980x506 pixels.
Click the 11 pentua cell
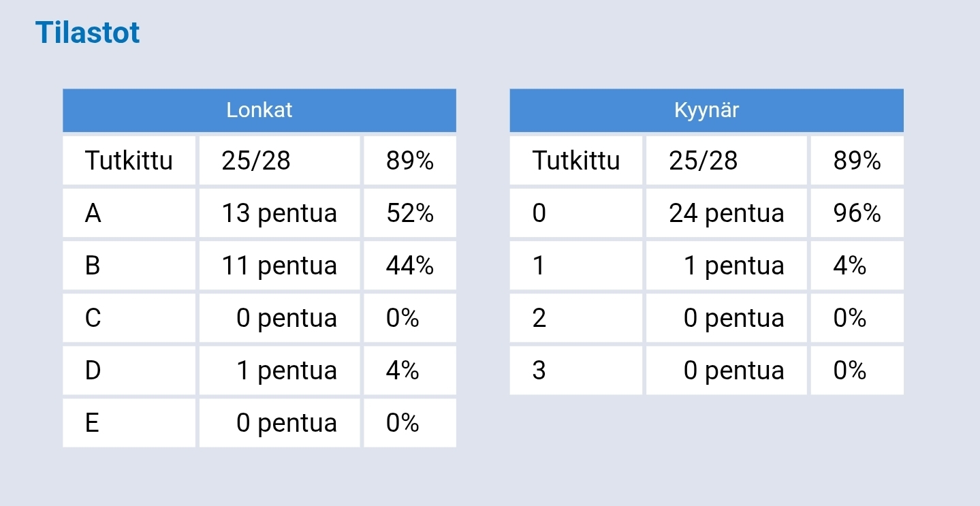tap(279, 266)
